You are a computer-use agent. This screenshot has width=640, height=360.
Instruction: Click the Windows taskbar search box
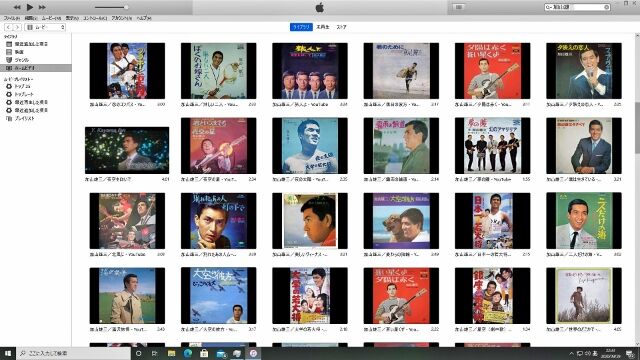pos(73,353)
